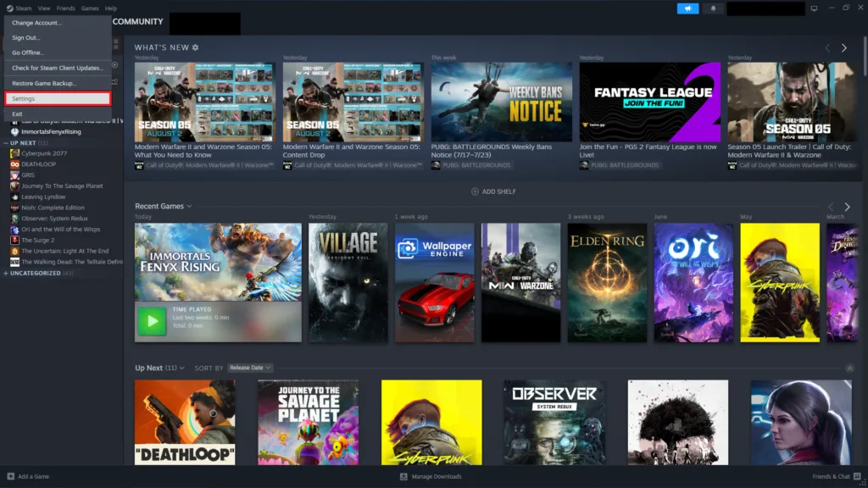Open the View menu
Screen dimensions: 868x488
pos(44,8)
